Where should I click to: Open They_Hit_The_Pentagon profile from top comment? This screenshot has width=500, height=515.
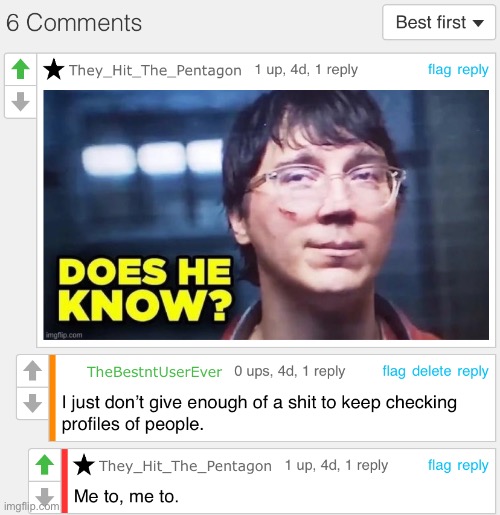[155, 70]
